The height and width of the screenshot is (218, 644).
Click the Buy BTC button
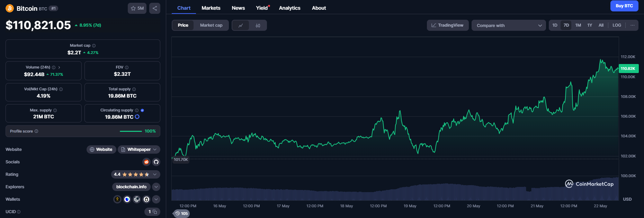point(624,6)
